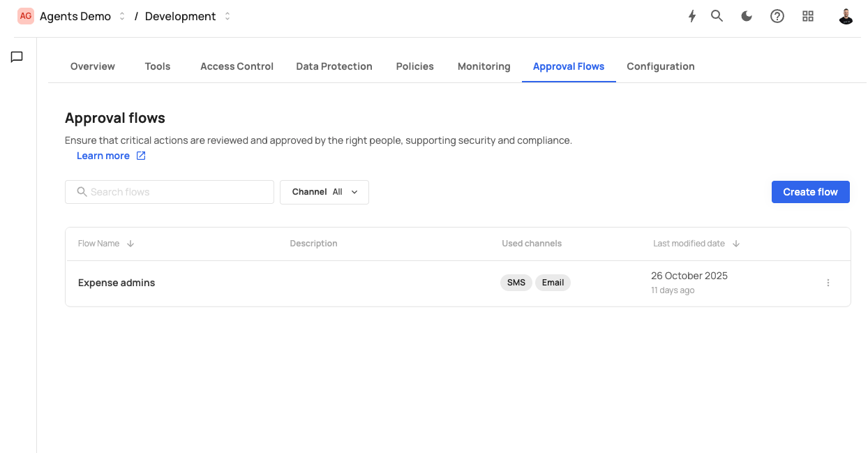Click the user avatar in top bar
The height and width of the screenshot is (453, 868).
click(846, 16)
